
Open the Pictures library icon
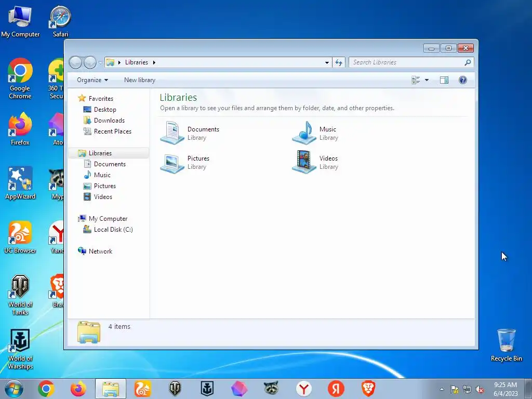click(172, 163)
